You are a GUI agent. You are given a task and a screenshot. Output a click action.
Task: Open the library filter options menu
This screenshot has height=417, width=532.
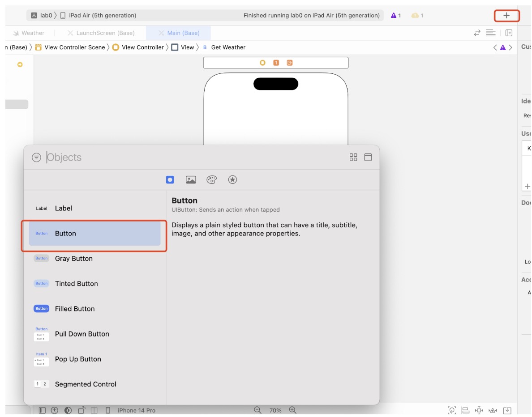(36, 157)
